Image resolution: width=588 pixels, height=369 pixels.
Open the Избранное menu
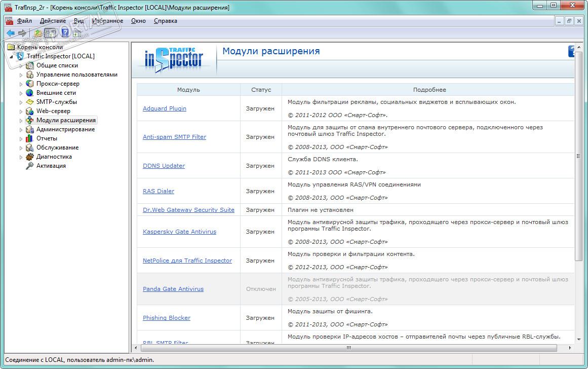click(108, 21)
